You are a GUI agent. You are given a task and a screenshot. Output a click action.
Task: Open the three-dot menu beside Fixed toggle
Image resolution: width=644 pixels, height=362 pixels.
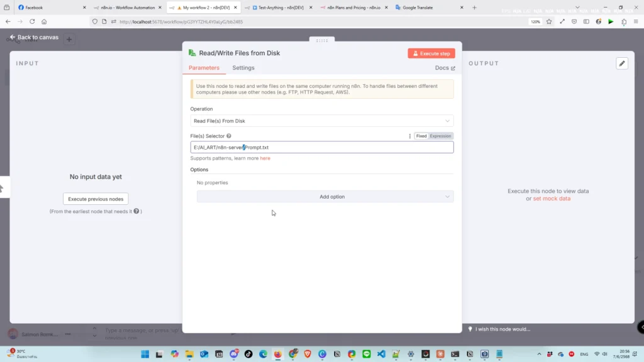click(410, 136)
